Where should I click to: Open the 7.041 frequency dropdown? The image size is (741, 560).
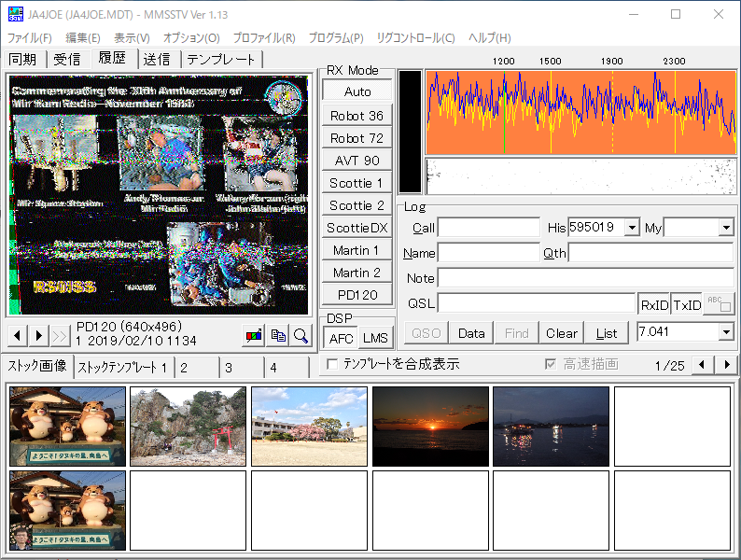click(x=726, y=332)
